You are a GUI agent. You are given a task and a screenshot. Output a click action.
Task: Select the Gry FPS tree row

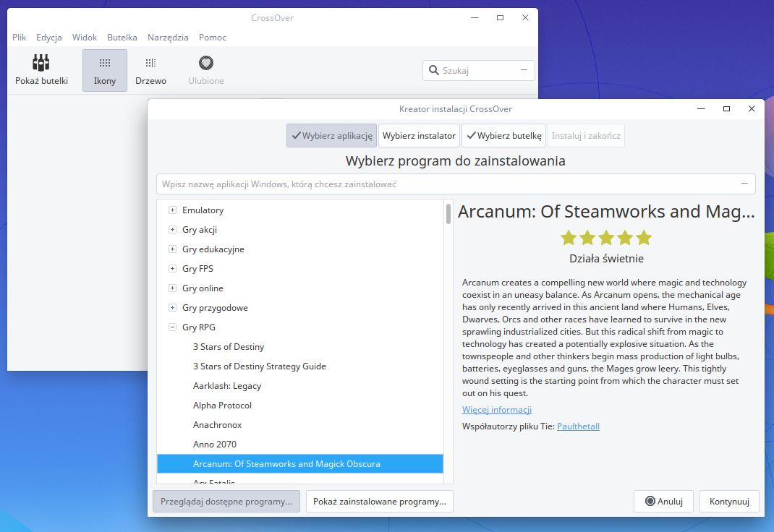(300, 268)
